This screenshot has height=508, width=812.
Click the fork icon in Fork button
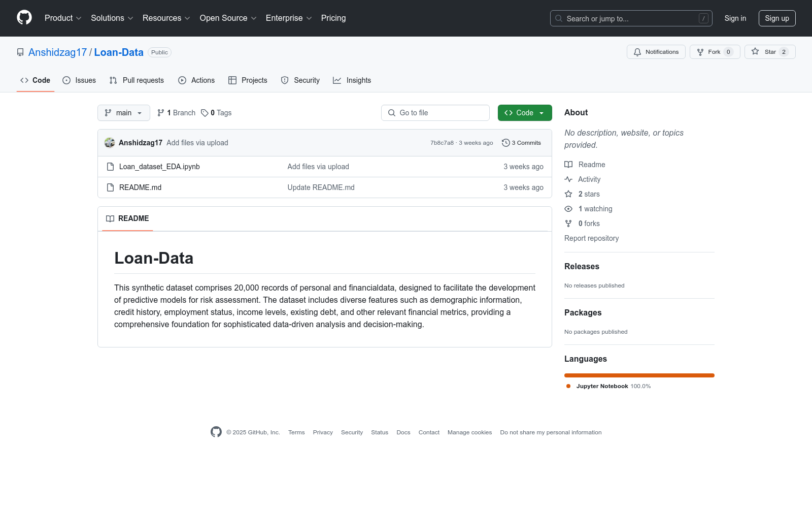[x=700, y=52]
